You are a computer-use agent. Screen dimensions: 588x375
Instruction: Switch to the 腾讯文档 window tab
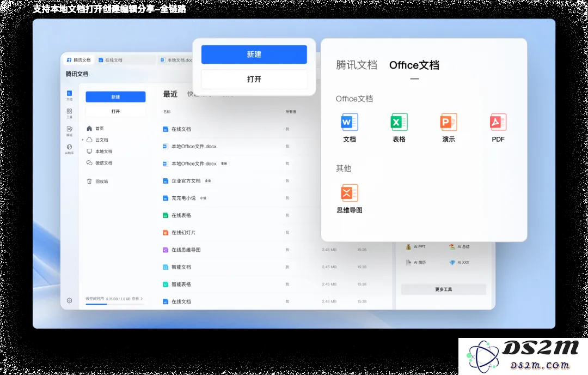click(79, 60)
